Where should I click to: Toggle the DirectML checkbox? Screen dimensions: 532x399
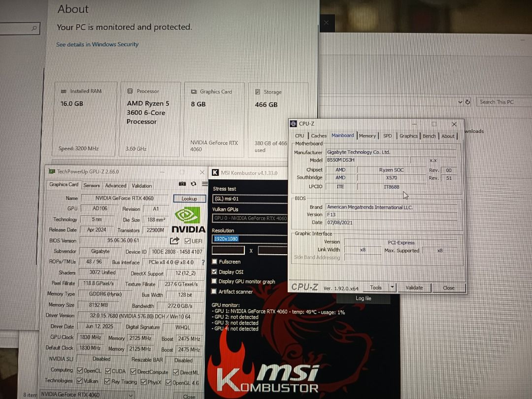tap(176, 372)
